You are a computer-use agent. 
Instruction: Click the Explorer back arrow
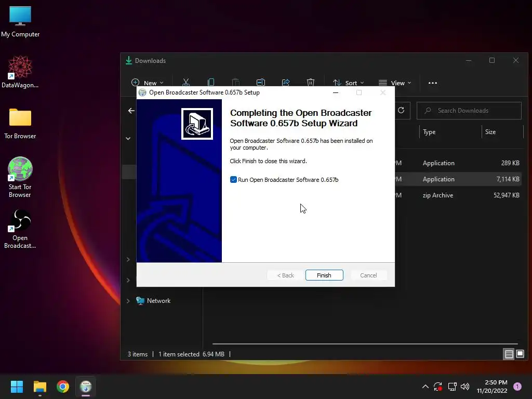click(131, 111)
